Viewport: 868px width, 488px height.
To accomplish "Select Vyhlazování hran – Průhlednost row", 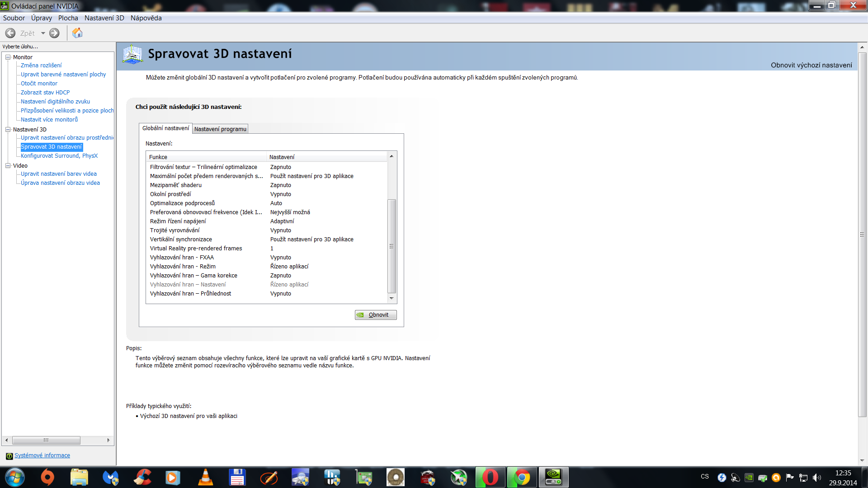I will [x=267, y=294].
